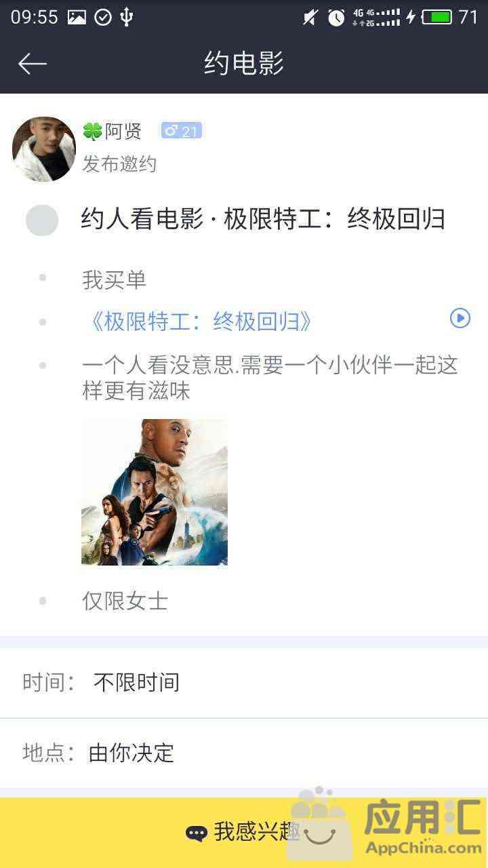Tap the battery indicator icon

(437, 17)
